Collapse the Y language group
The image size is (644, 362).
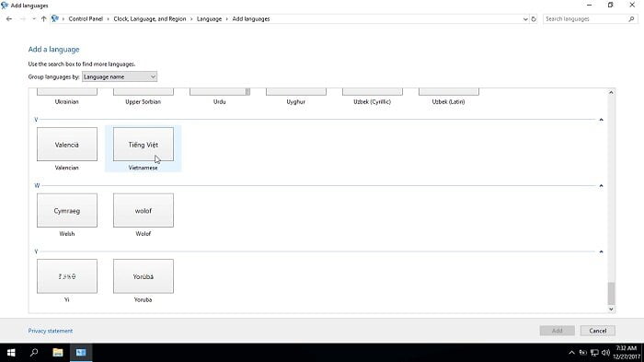(x=601, y=251)
